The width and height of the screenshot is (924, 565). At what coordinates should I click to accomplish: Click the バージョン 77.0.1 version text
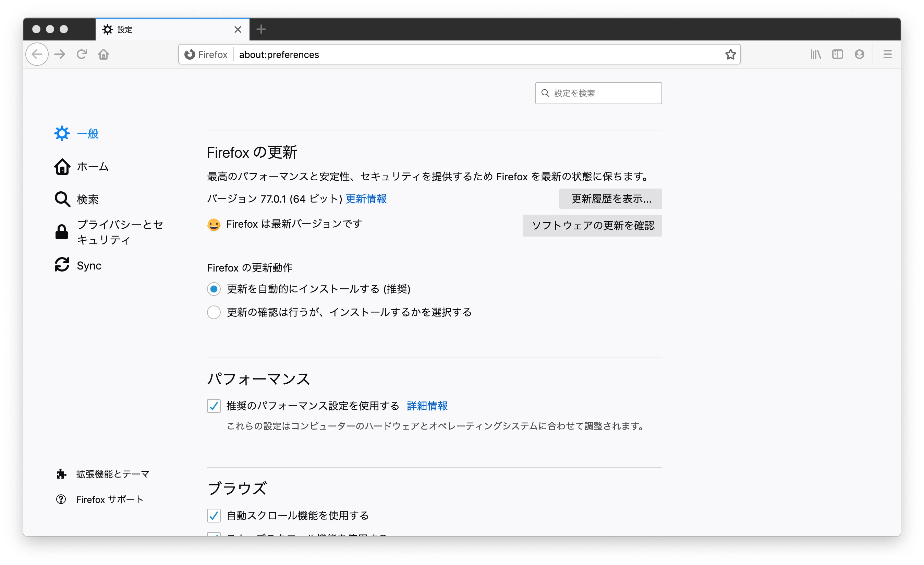pyautogui.click(x=275, y=199)
